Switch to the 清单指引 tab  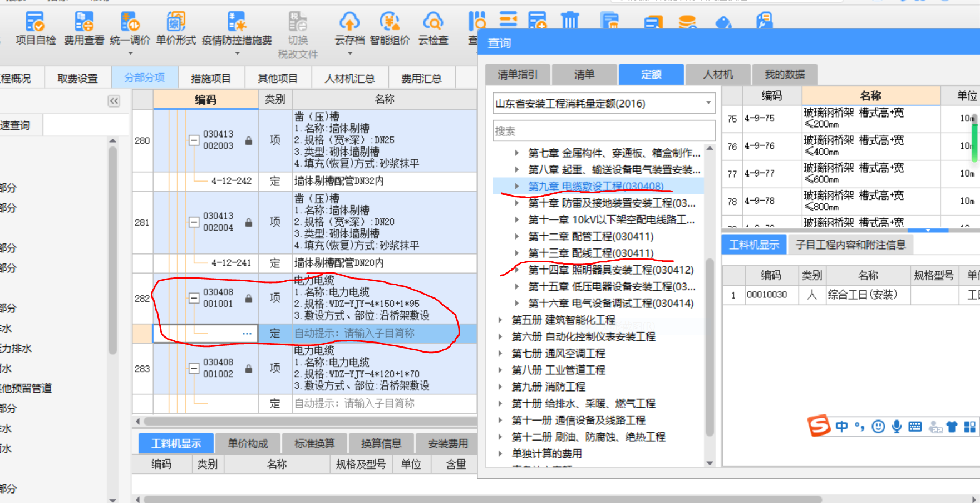[x=518, y=74]
